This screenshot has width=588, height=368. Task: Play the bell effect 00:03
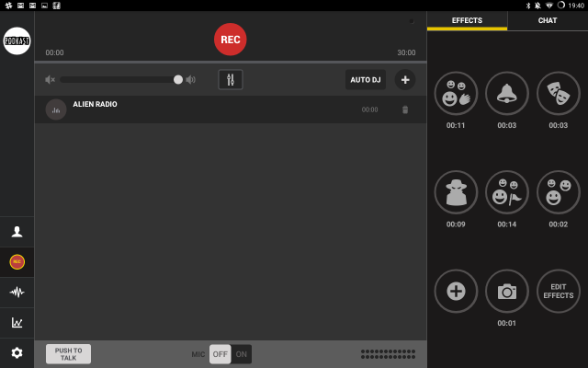[507, 93]
